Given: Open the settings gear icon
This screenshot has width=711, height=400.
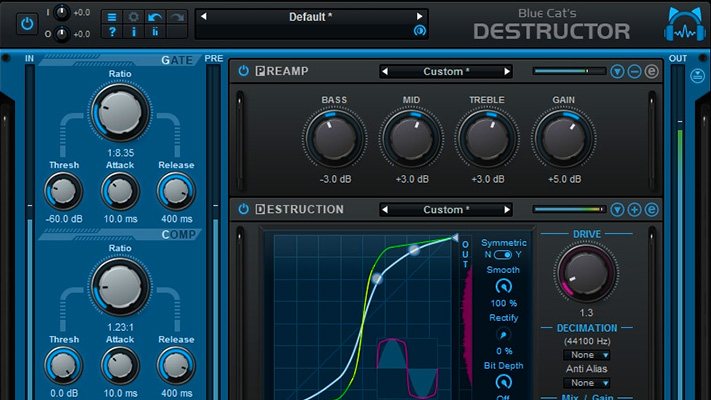Looking at the screenshot, I should pos(133,17).
